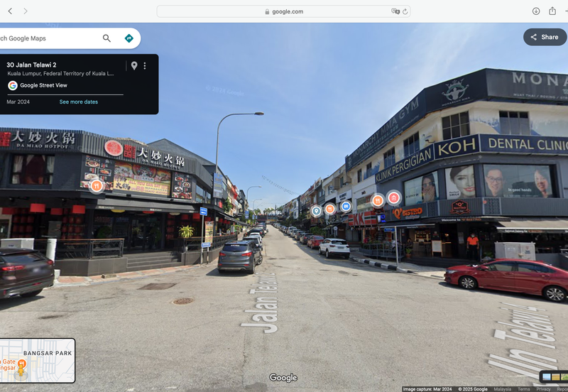
Task: Open the Bangsar Park minimap
Action: (x=37, y=361)
